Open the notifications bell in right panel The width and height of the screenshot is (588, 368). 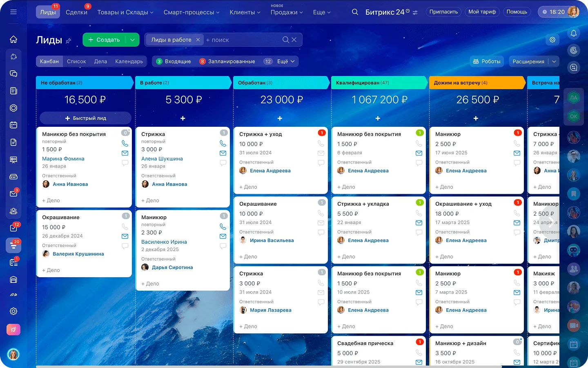tap(573, 33)
